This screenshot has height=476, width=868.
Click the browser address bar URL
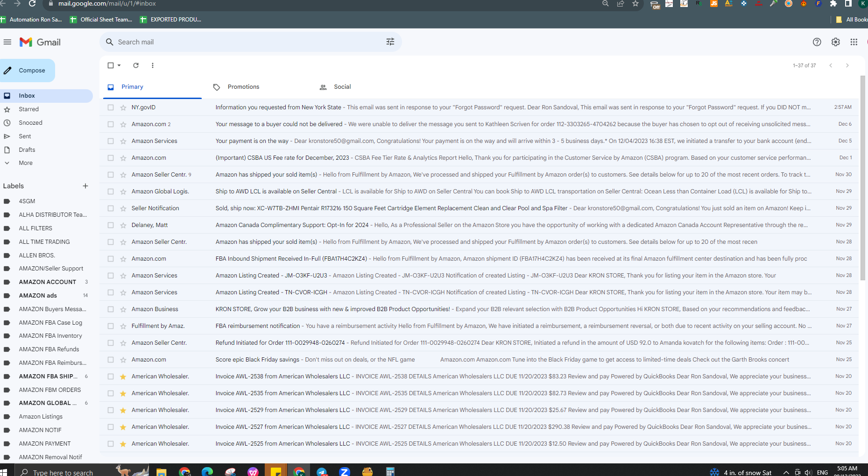[107, 4]
